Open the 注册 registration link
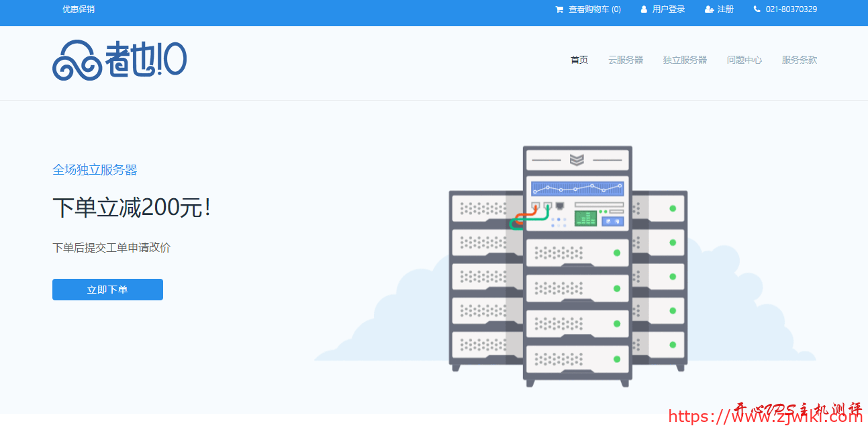The image size is (868, 428). coord(726,9)
